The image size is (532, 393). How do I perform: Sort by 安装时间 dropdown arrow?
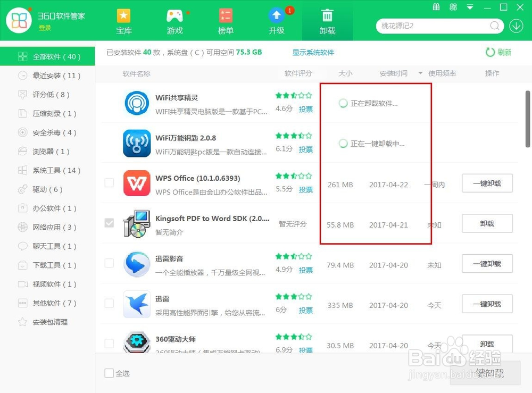click(420, 73)
